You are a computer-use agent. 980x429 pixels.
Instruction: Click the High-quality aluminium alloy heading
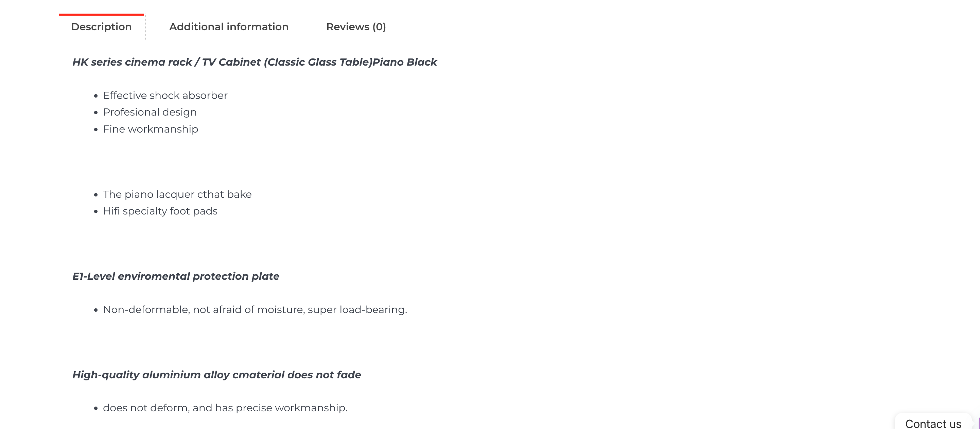tap(216, 375)
